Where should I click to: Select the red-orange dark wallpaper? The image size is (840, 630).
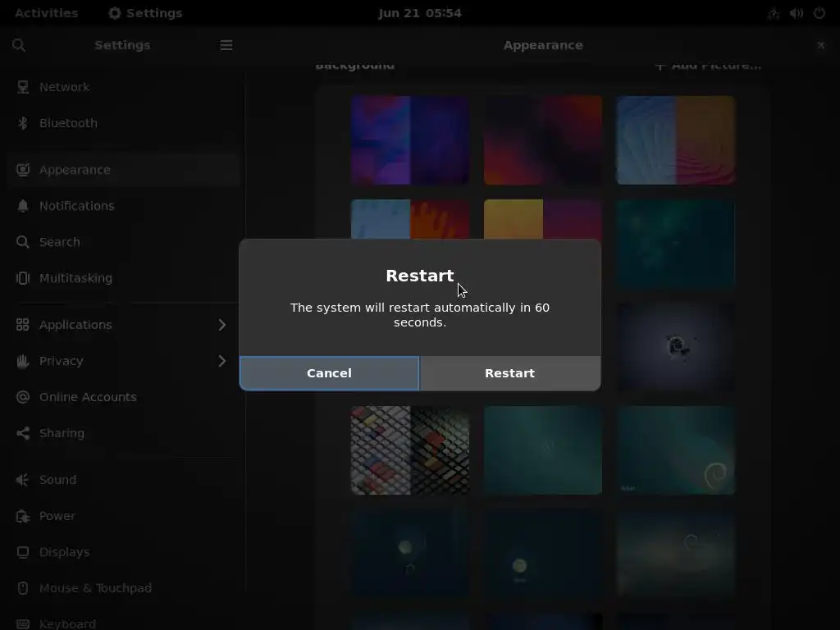tap(543, 140)
